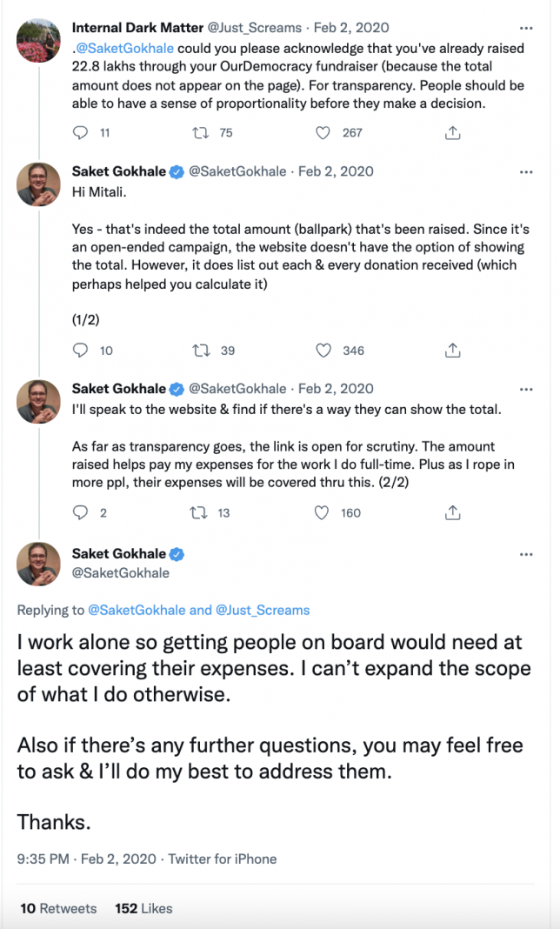
Task: Like Saket's 'Hi Mitali' tweet
Action: pyautogui.click(x=323, y=351)
